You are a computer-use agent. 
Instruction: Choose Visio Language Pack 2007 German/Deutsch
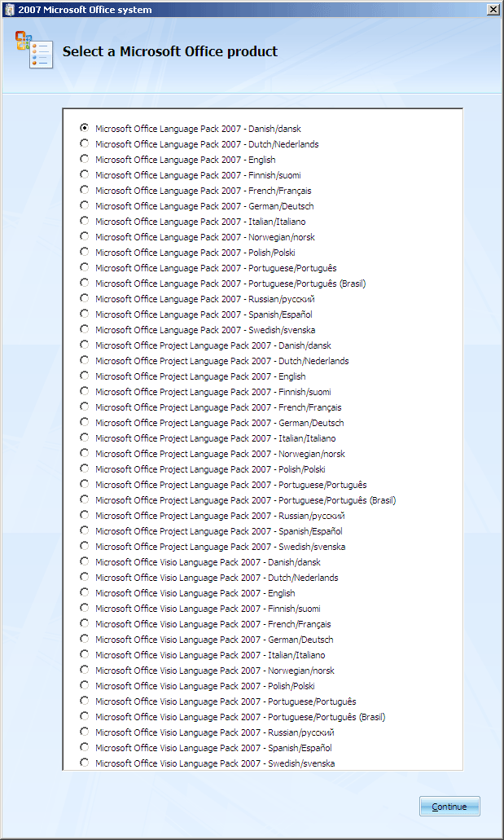click(84, 639)
